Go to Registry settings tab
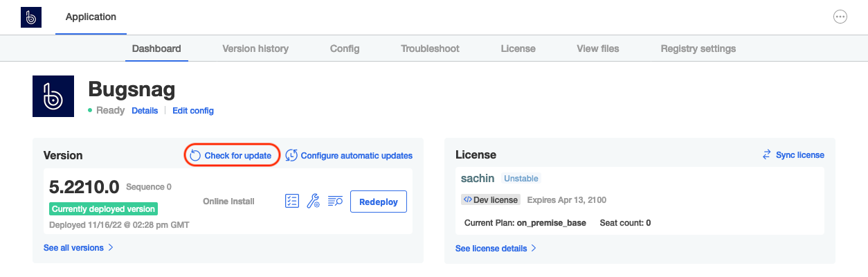The width and height of the screenshot is (868, 277). (698, 48)
